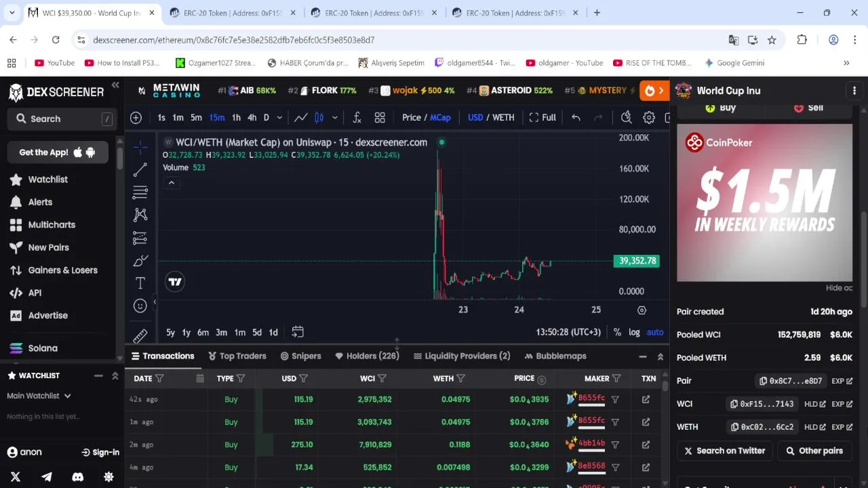The image size is (868, 488).
Task: Select the 4h timeframe
Action: 252,117
